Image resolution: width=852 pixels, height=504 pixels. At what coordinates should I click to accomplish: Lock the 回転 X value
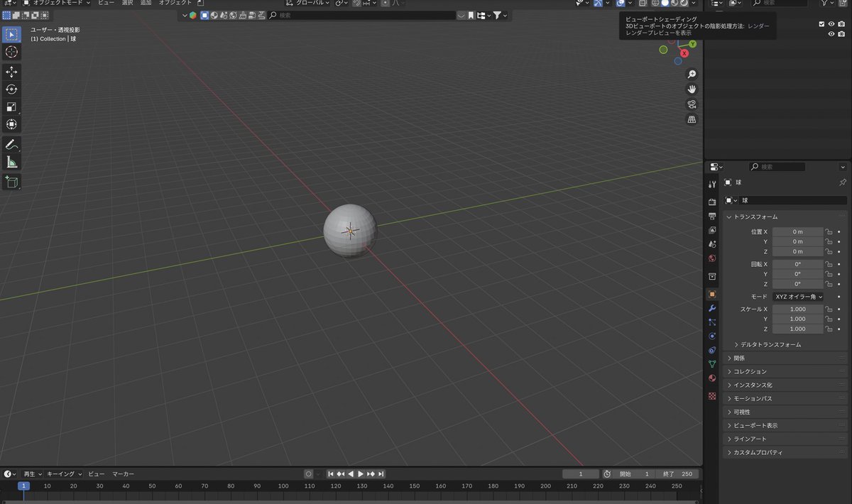(x=829, y=264)
